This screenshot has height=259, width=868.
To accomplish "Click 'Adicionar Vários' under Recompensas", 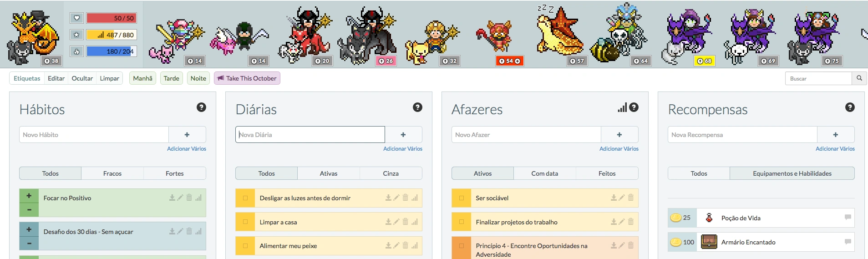I will 835,149.
